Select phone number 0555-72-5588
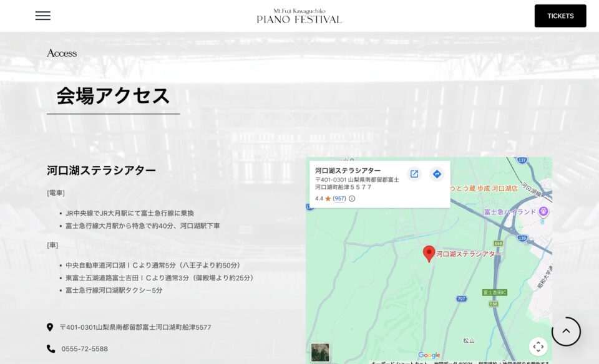The image size is (599, 364). click(84, 349)
